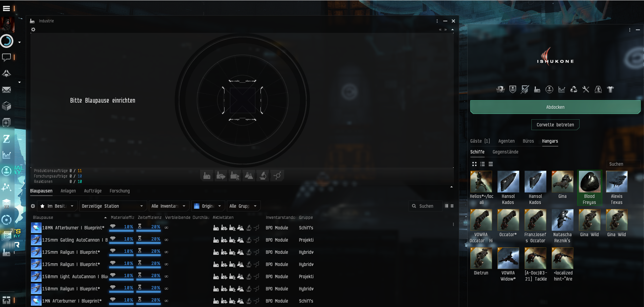Expand the small arrow beside the skill circle
The image size is (644, 307).
coord(19,42)
